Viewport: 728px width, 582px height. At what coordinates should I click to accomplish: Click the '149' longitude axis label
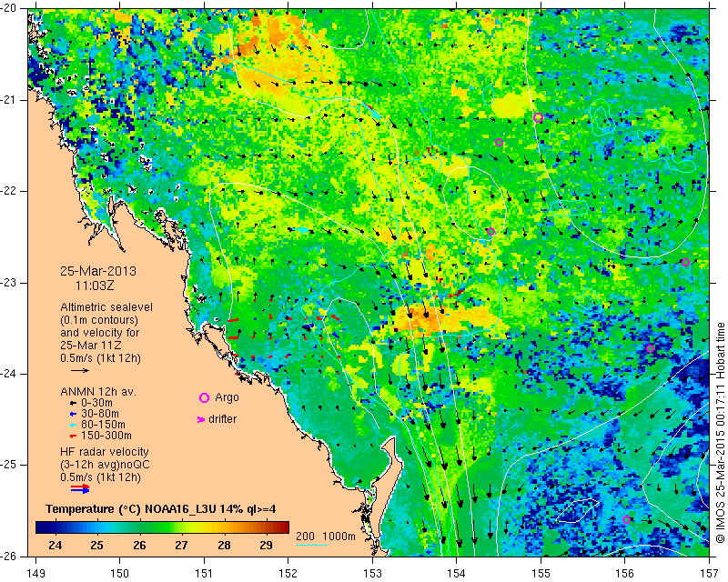tap(35, 574)
